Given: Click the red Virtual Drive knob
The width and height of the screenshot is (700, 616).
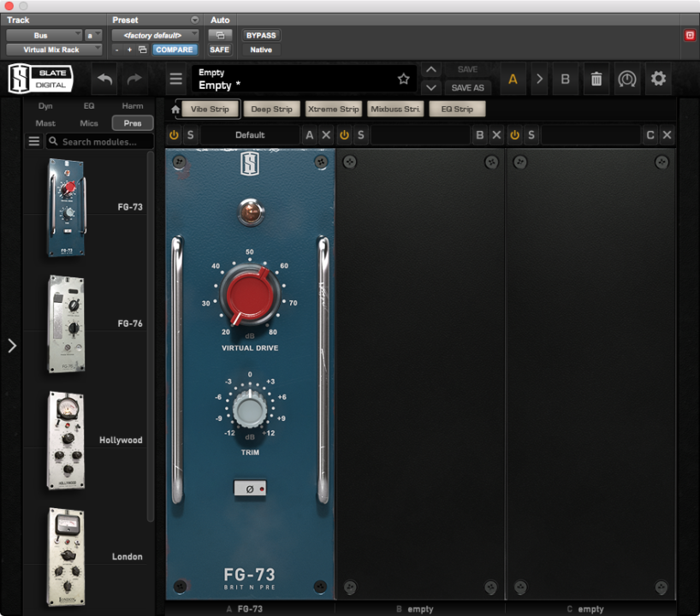Looking at the screenshot, I should pyautogui.click(x=249, y=291).
